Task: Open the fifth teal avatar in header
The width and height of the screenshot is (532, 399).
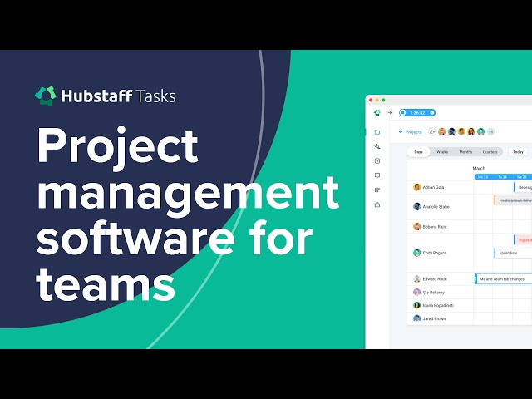Action: [x=481, y=131]
